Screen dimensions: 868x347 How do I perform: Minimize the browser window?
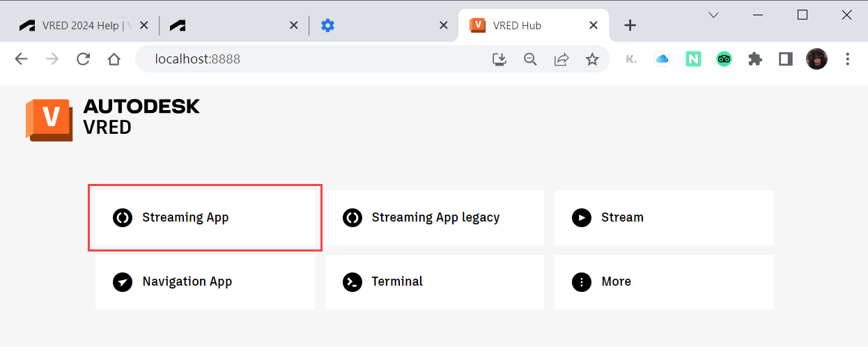[758, 15]
